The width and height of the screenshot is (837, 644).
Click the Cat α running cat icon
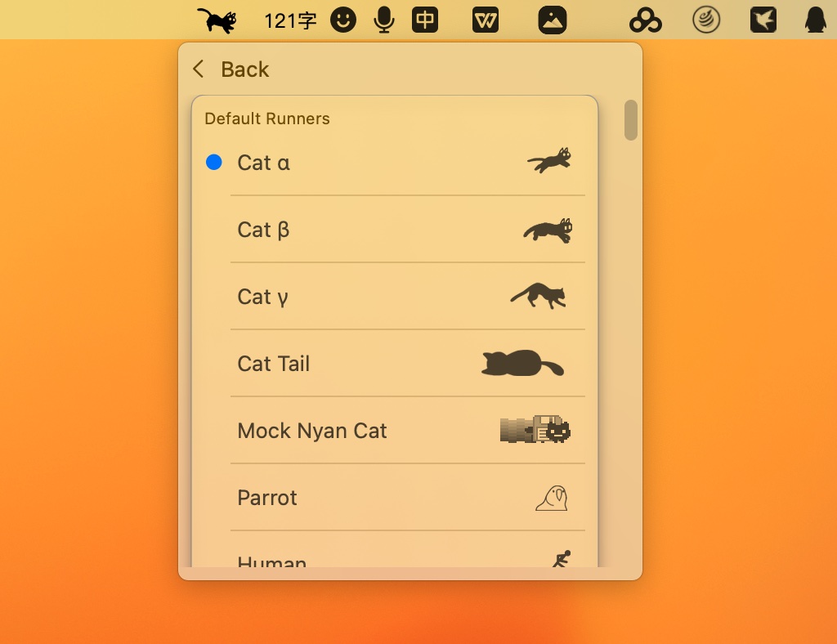coord(549,161)
